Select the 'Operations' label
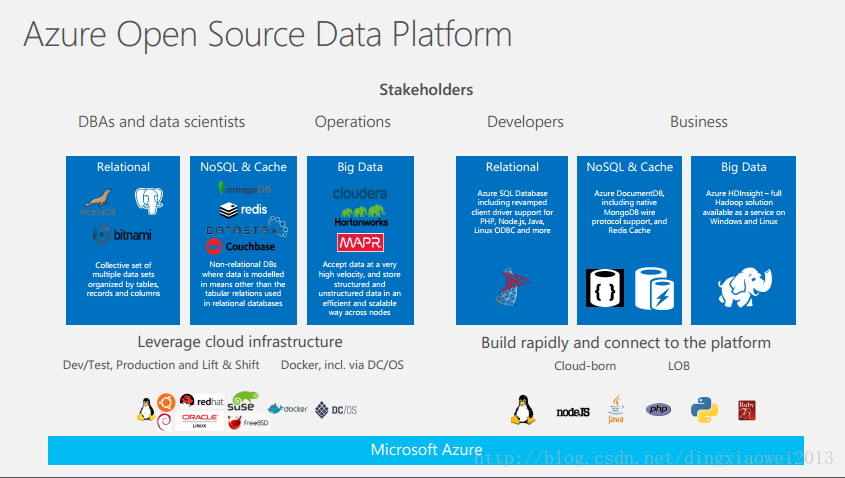The height and width of the screenshot is (478, 845). click(353, 122)
